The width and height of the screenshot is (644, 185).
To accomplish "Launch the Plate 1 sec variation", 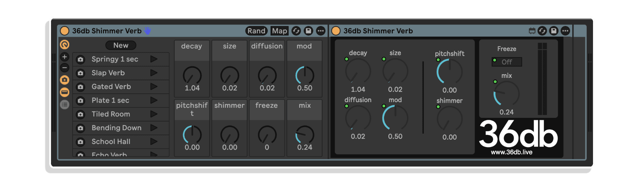I will coord(154,100).
